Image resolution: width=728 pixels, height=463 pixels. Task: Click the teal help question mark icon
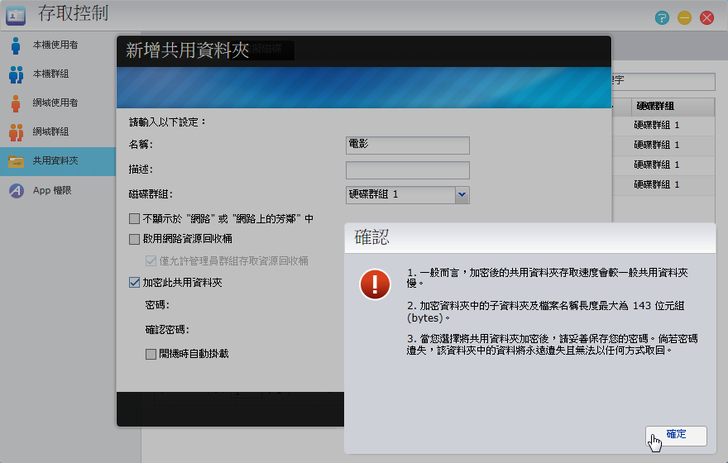662,18
